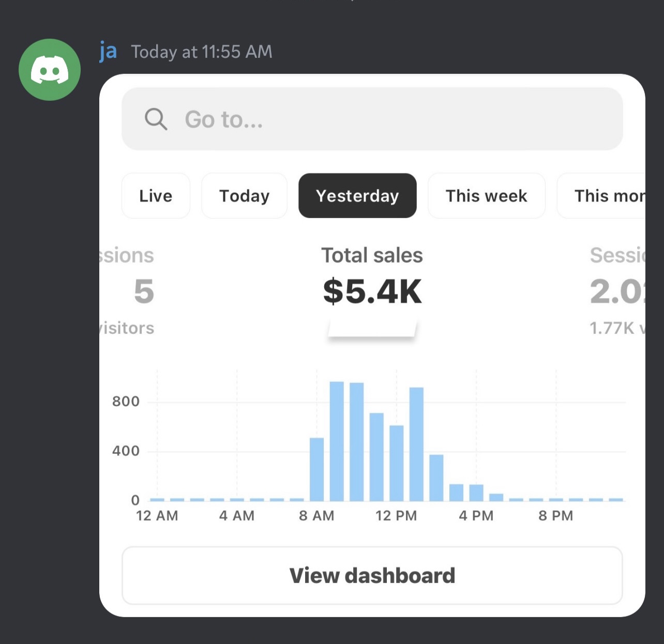The image size is (664, 644).
Task: Open the partially visible This month tab
Action: (605, 196)
